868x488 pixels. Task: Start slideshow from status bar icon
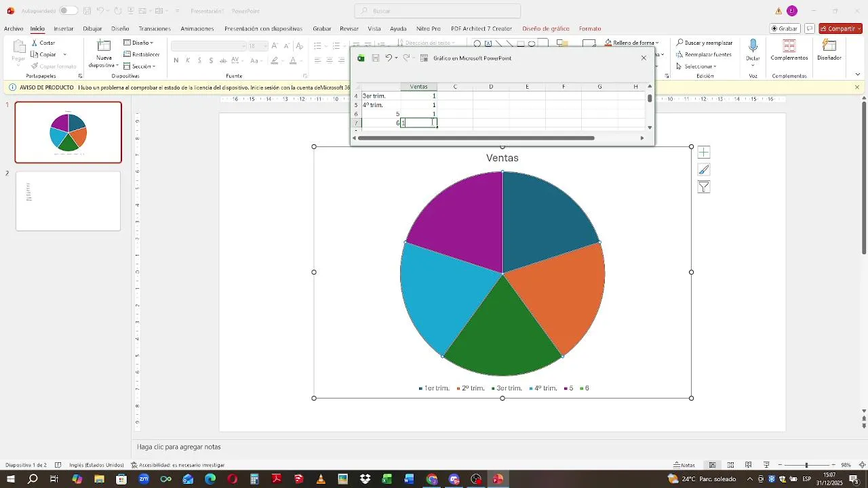click(x=766, y=465)
